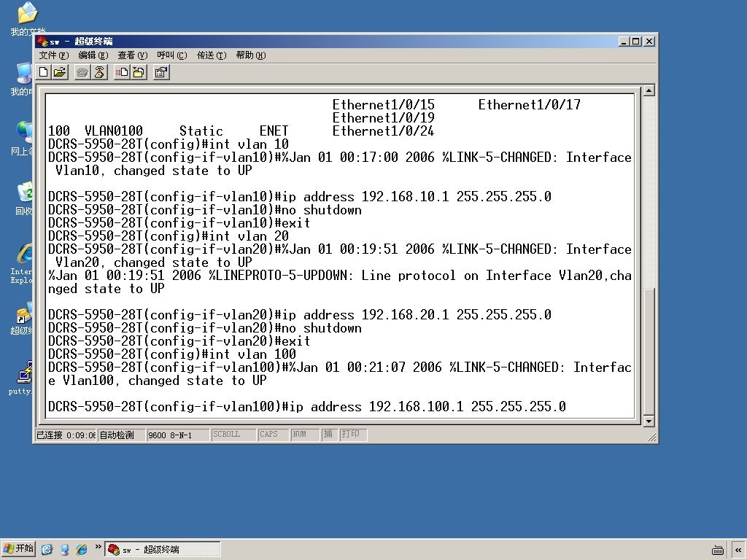Click the %LINEPROTO-5-UPDOWN log message line

(340, 282)
